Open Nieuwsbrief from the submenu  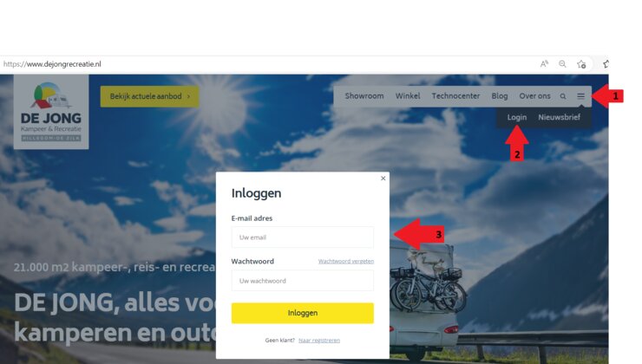[x=560, y=117]
